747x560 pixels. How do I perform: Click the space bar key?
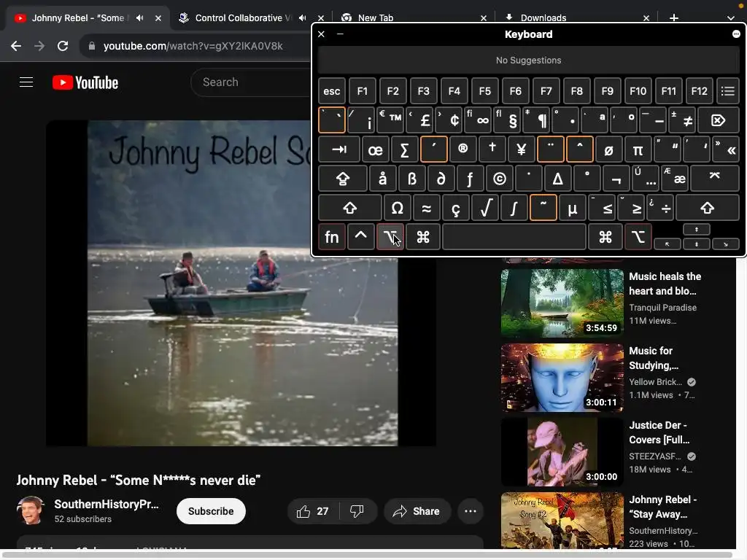(514, 237)
